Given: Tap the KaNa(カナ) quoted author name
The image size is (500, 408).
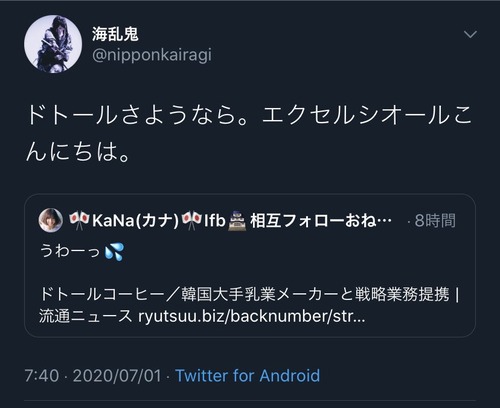Looking at the screenshot, I should coord(136,220).
